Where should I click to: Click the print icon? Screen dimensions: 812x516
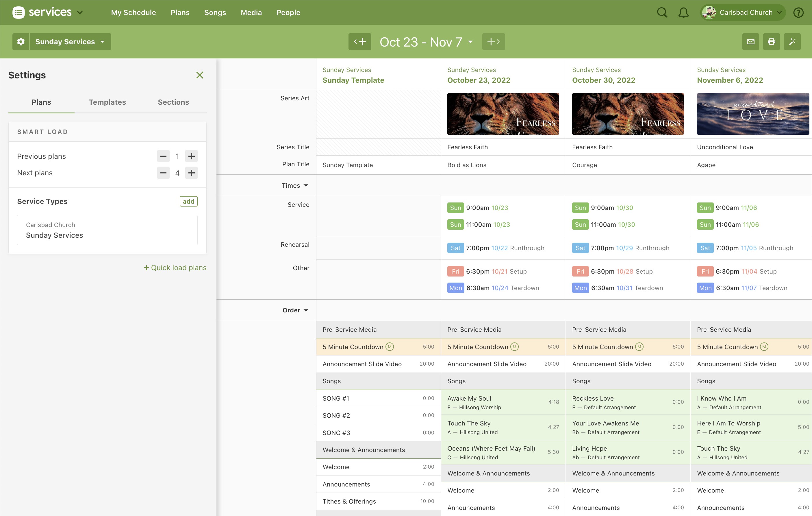[x=771, y=42]
